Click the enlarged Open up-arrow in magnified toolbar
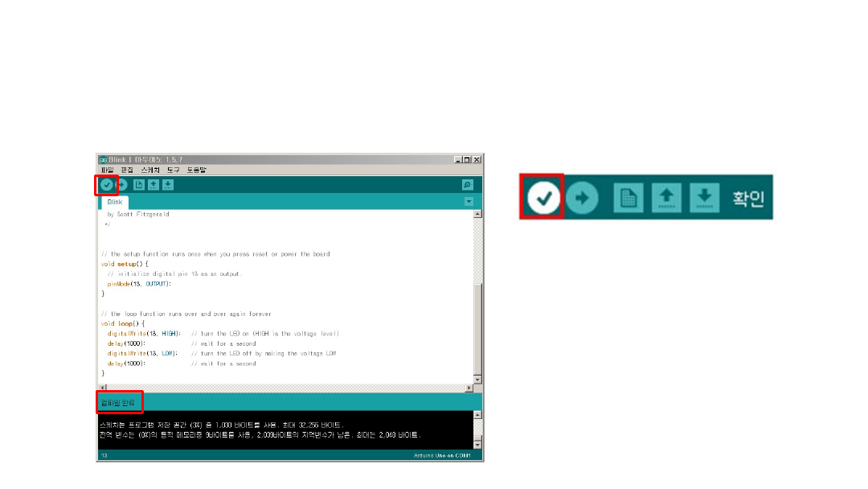868x489 pixels. click(x=666, y=198)
